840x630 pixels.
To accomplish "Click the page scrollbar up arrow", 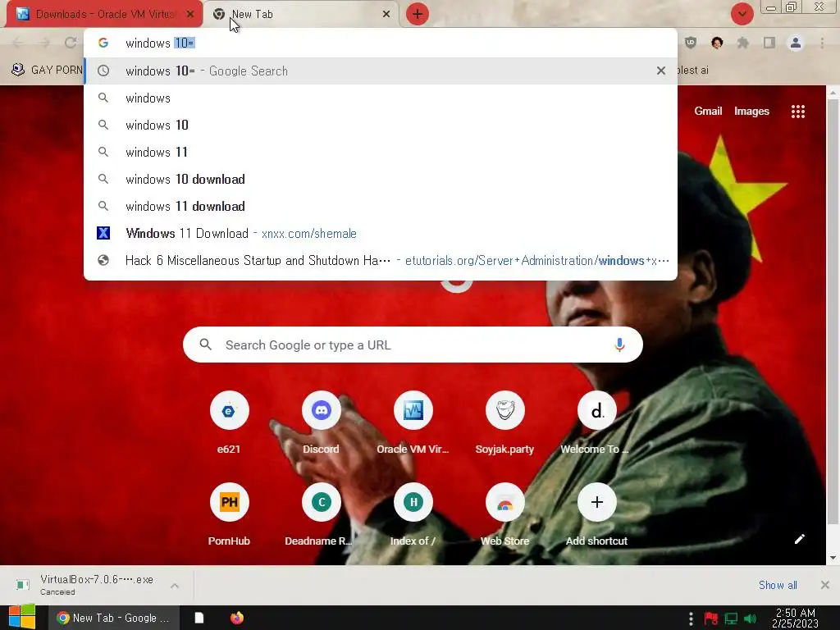I will [833, 93].
